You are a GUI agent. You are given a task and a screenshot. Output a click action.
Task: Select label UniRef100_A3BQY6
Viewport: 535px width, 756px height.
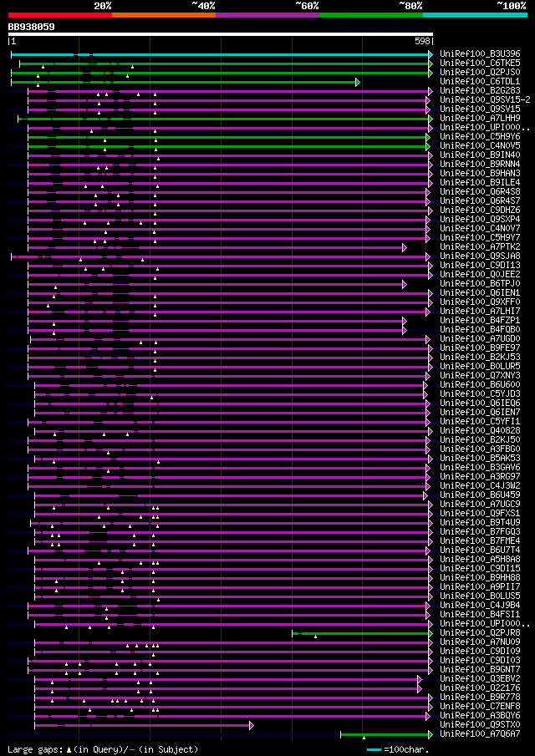click(x=478, y=716)
